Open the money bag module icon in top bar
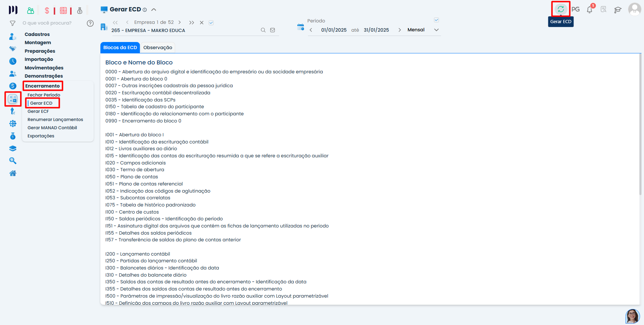The height and width of the screenshot is (325, 644). point(80,10)
